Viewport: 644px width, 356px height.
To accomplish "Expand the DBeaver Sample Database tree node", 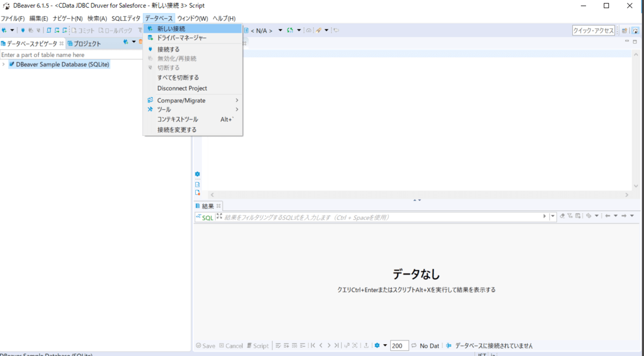I will click(x=4, y=64).
